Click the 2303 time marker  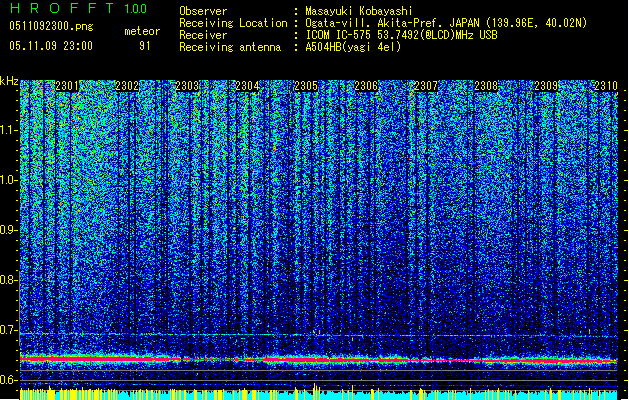click(x=187, y=86)
